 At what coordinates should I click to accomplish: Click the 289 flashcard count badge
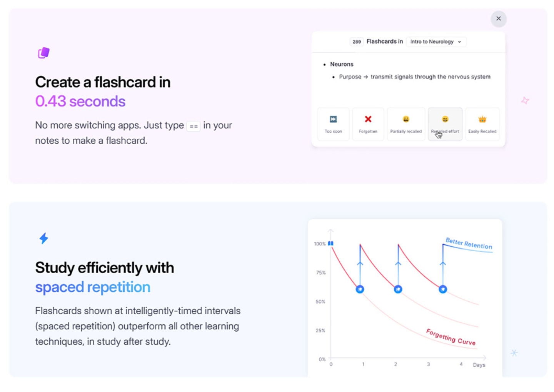(x=357, y=42)
